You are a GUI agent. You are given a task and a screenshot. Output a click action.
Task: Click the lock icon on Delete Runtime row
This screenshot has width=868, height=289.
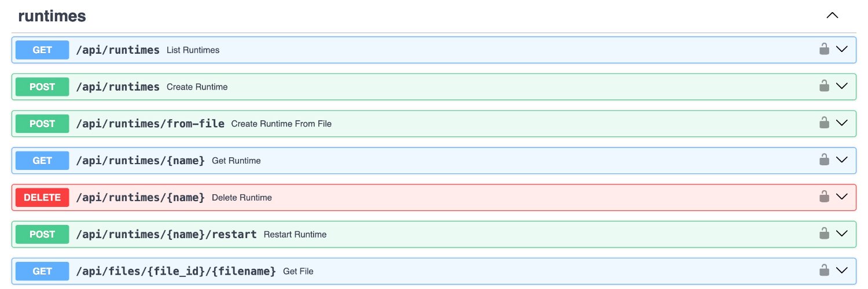coord(824,197)
